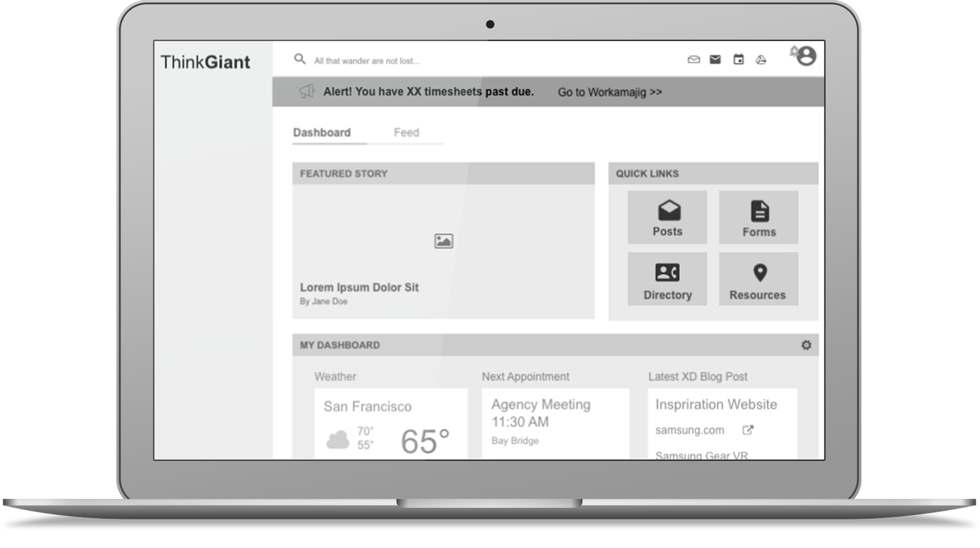Click the notification bell icon
The height and width of the screenshot is (548, 980).
(794, 51)
